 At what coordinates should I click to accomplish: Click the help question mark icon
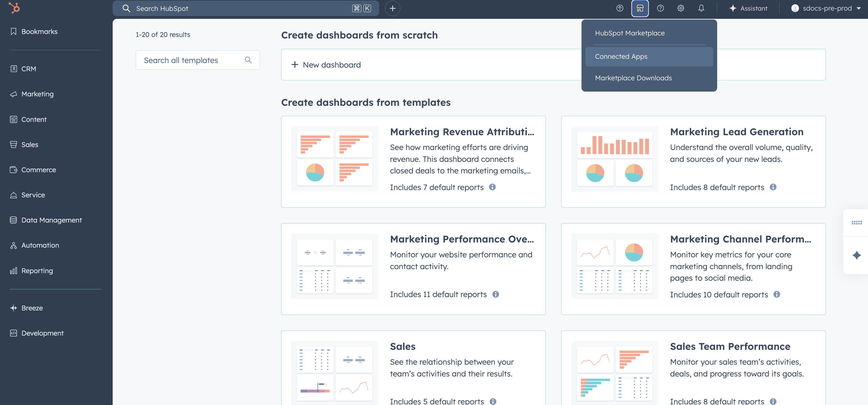tap(660, 8)
